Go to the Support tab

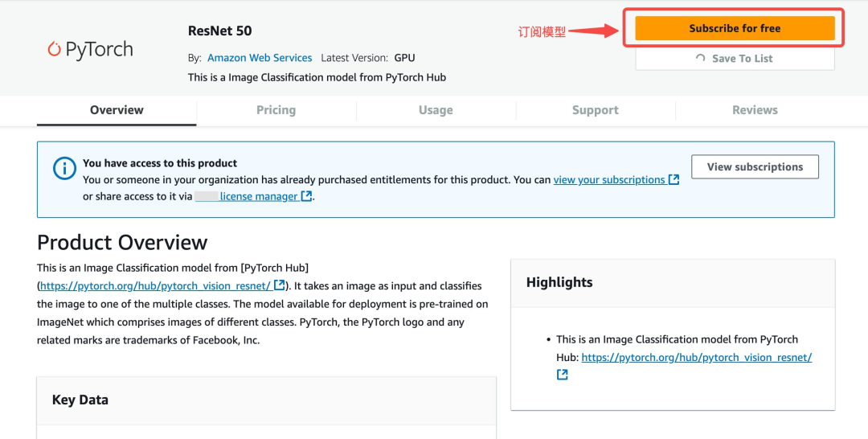pos(595,110)
